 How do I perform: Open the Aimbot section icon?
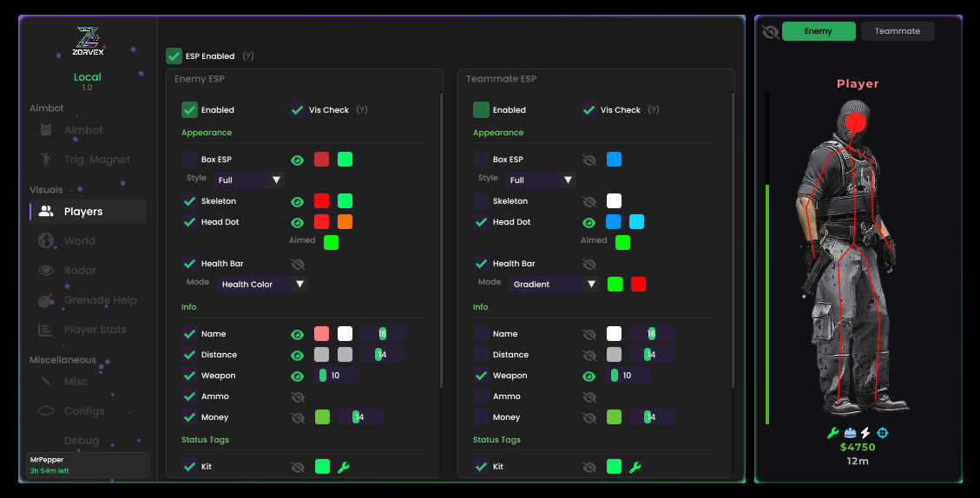[46, 130]
